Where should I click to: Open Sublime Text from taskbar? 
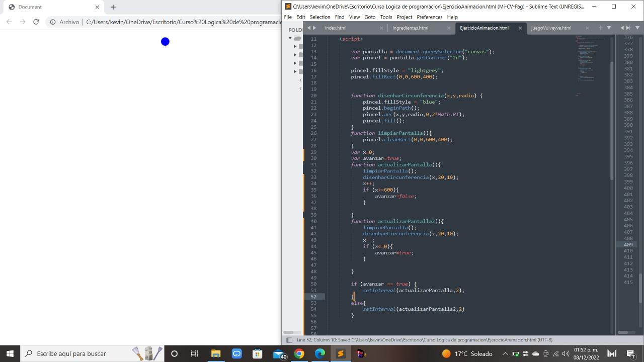click(x=341, y=353)
